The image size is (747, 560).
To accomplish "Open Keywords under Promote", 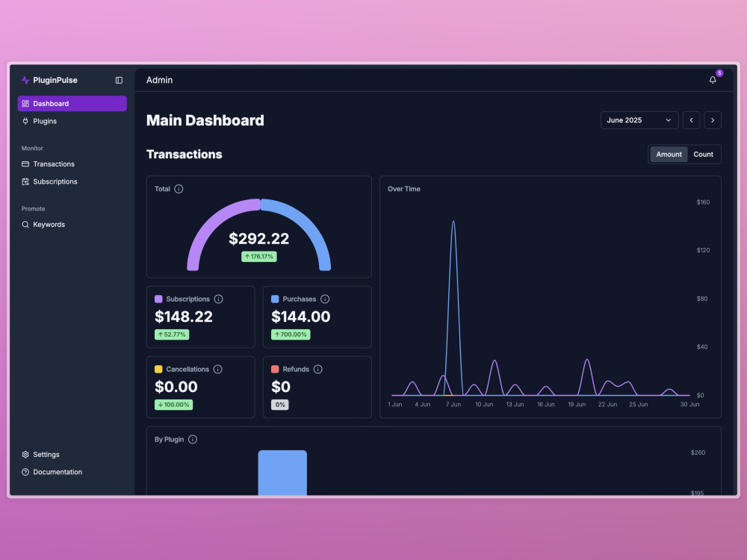I will [72, 224].
